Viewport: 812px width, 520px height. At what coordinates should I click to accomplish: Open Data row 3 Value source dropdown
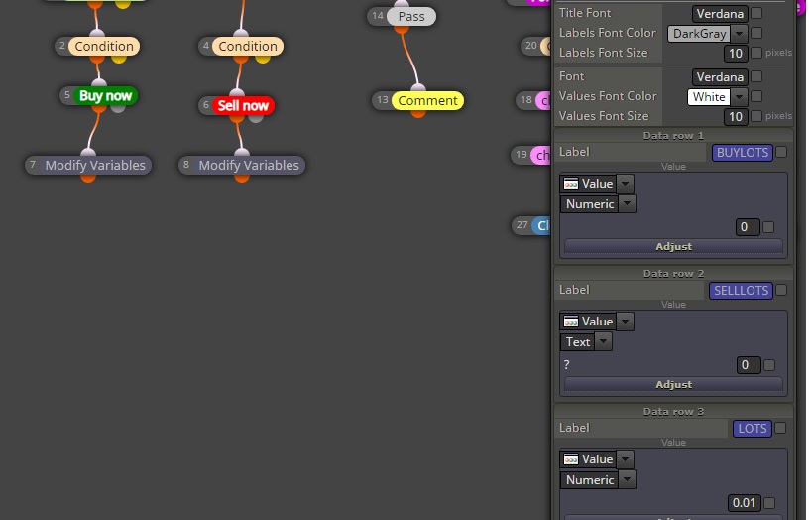(x=625, y=459)
